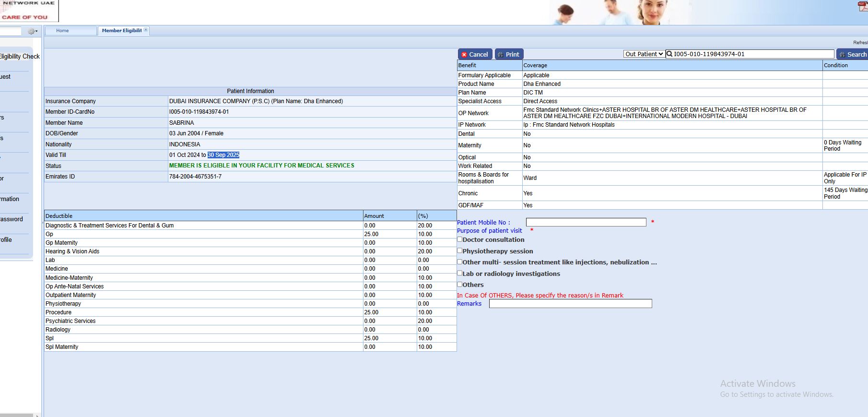This screenshot has width=868, height=417.
Task: Switch to the Home tab
Action: (62, 31)
